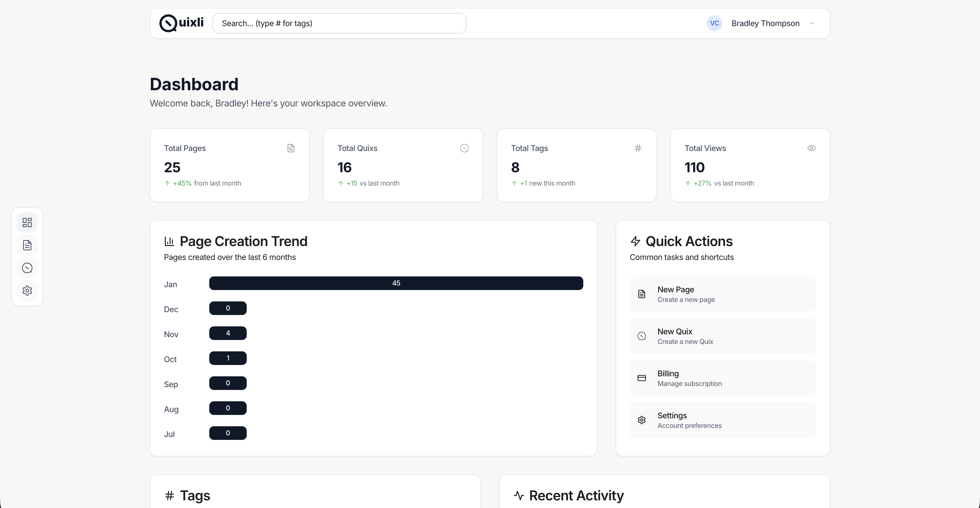Click the document icon on Total Pages card
This screenshot has width=980, height=508.
click(291, 148)
